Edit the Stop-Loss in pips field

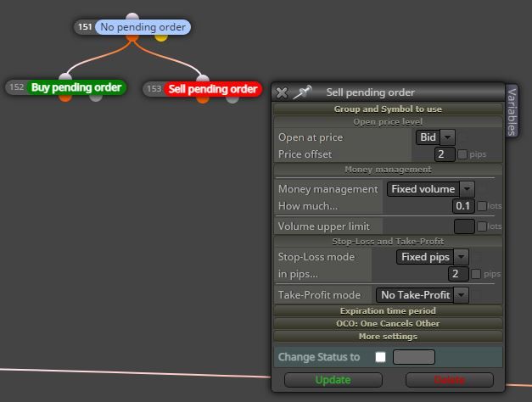pyautogui.click(x=458, y=274)
